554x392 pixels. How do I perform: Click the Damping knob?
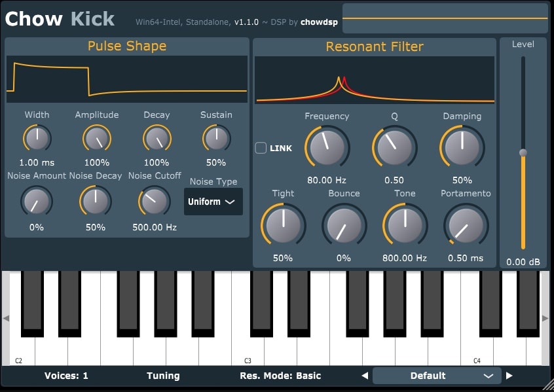[x=462, y=148]
